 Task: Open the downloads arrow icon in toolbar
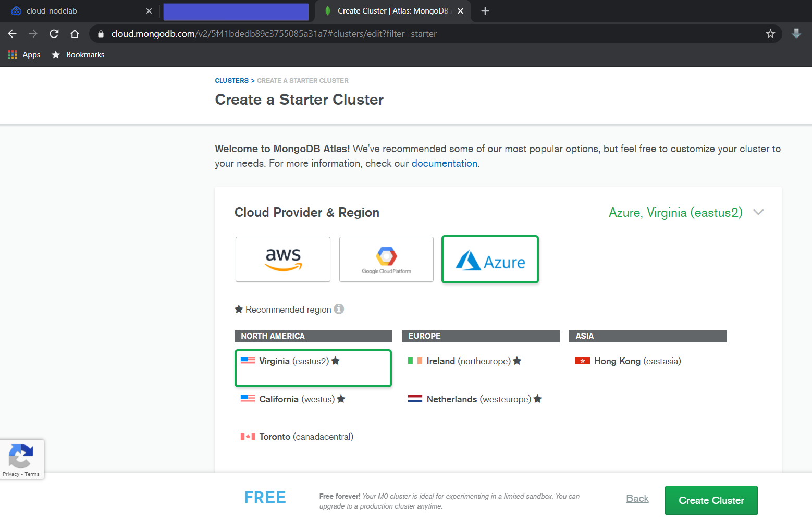tap(796, 34)
